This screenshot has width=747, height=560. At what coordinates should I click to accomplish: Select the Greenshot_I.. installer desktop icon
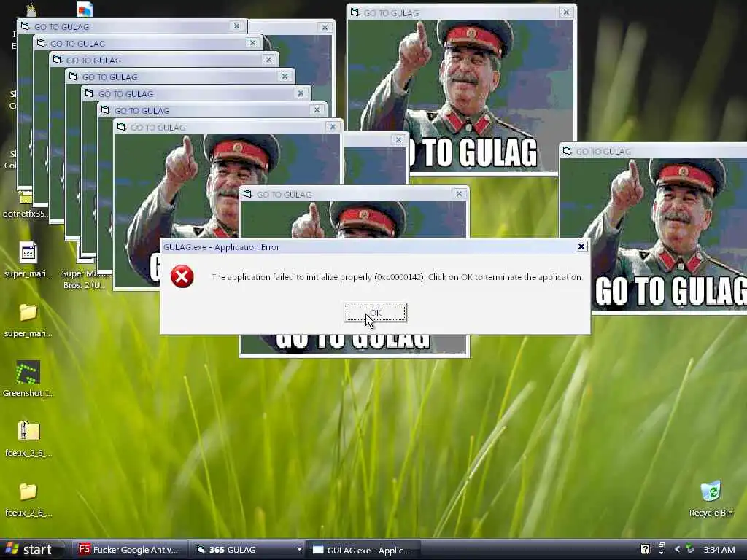28,379
